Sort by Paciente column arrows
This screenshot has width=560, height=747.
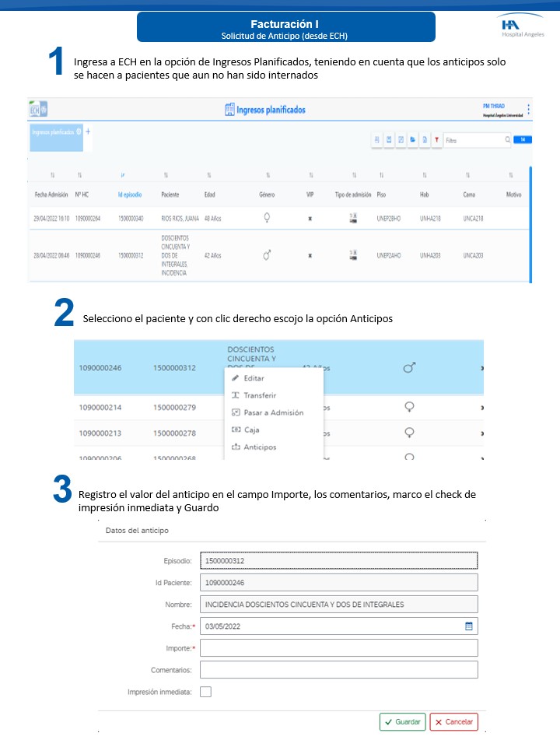pos(166,175)
